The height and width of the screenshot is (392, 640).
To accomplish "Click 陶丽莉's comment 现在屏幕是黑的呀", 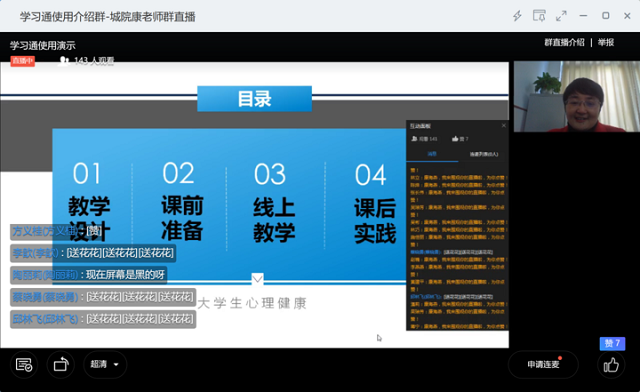I will [x=125, y=275].
